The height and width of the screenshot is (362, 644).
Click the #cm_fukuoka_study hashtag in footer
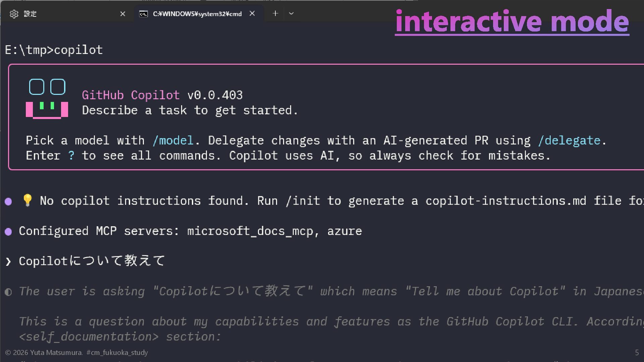tap(117, 353)
